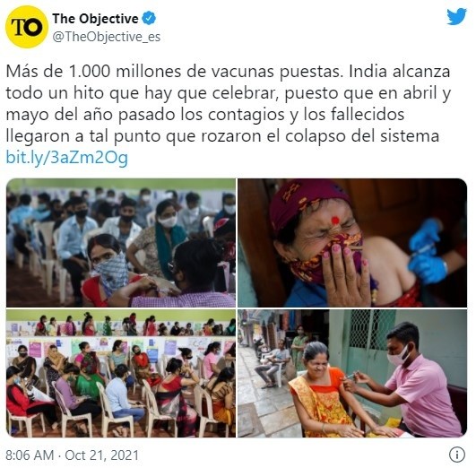Image resolution: width=476 pixels, height=468 pixels.
Task: Click the blue-gloved hands holding syringe
Action: 427,250
